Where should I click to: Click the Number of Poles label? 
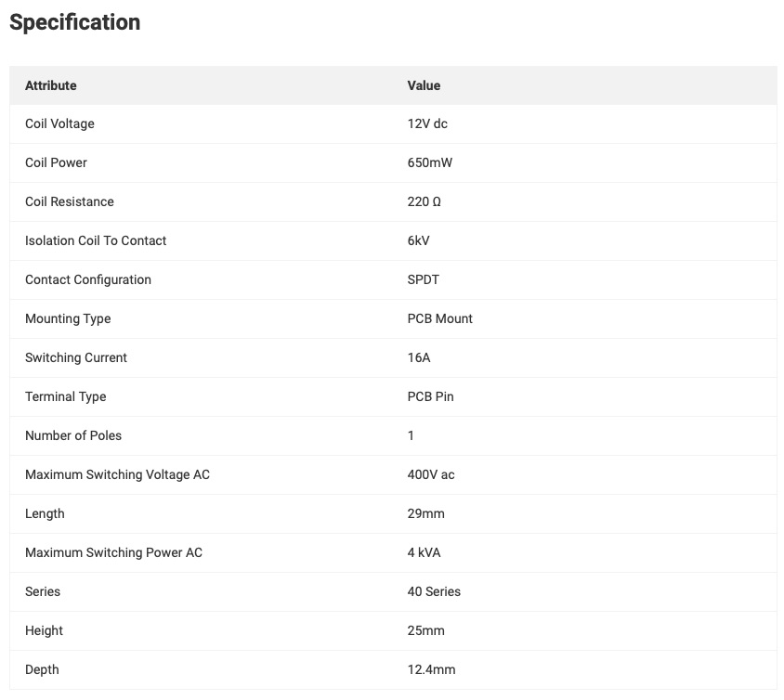tap(73, 435)
